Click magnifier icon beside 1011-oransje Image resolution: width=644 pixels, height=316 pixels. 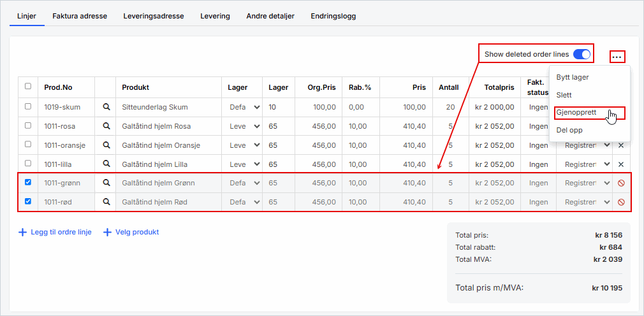pos(106,145)
